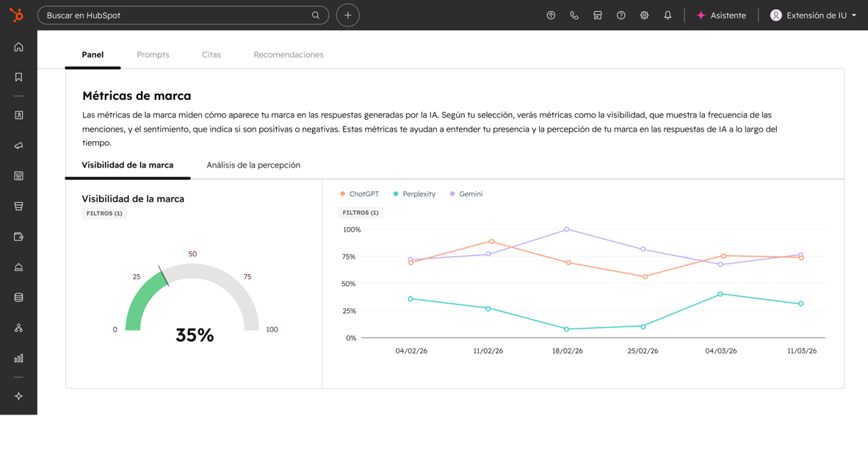Open the Reporting bar-chart sidebar icon
Screen dimensions: 868x449
click(18, 358)
